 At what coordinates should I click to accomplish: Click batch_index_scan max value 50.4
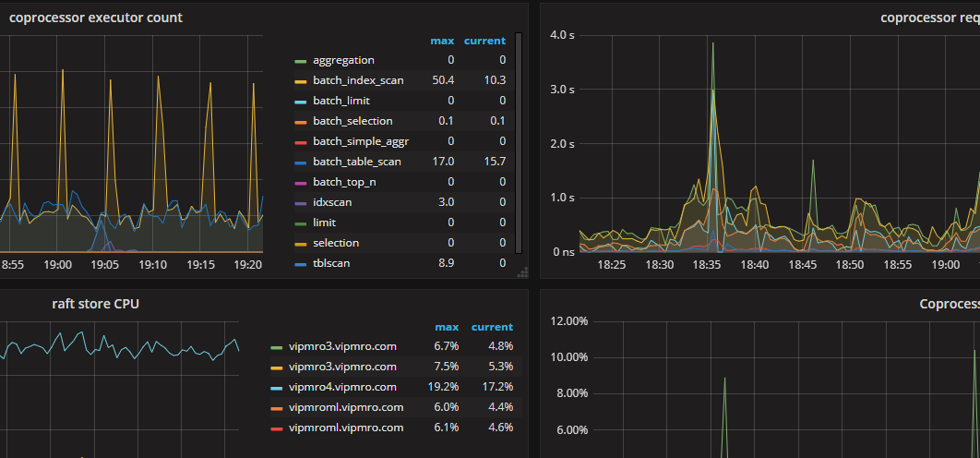pos(443,80)
